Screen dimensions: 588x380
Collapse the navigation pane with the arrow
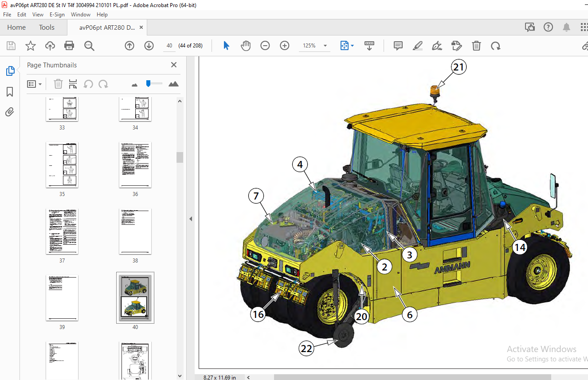(x=191, y=219)
